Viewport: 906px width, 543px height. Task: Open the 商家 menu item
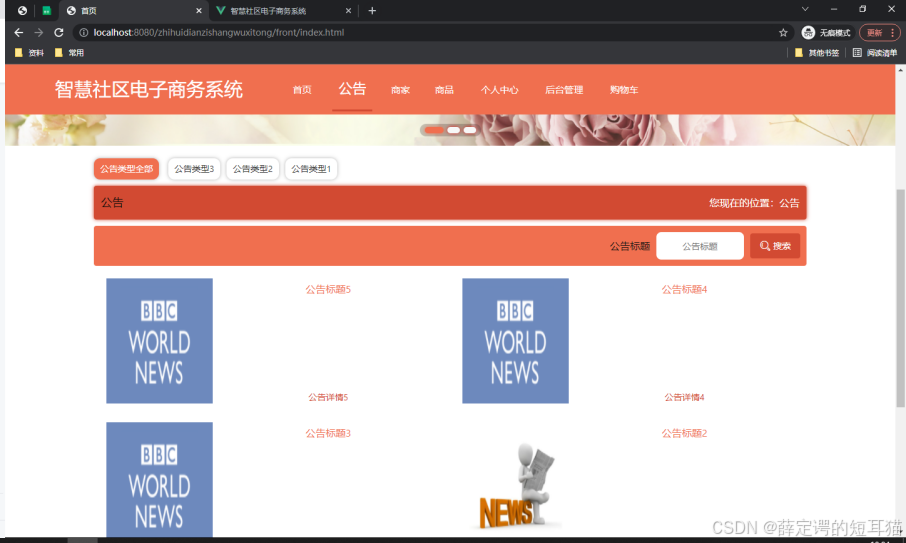pos(400,90)
